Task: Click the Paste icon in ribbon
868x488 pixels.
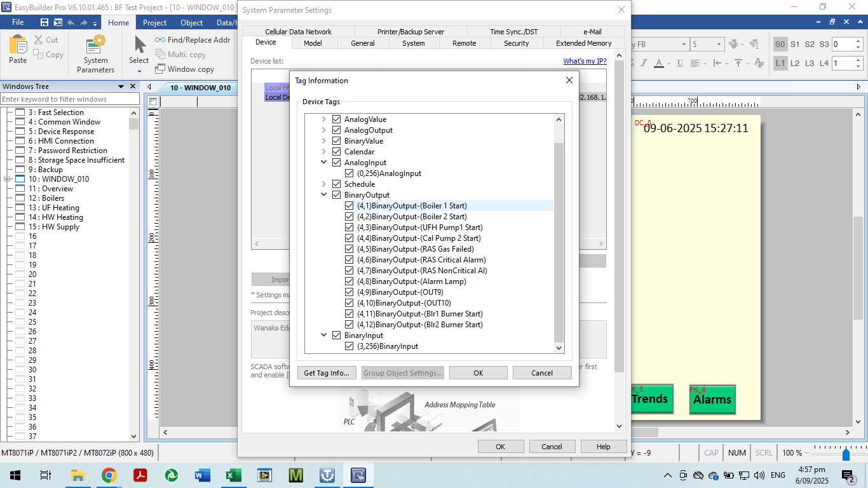Action: (18, 48)
